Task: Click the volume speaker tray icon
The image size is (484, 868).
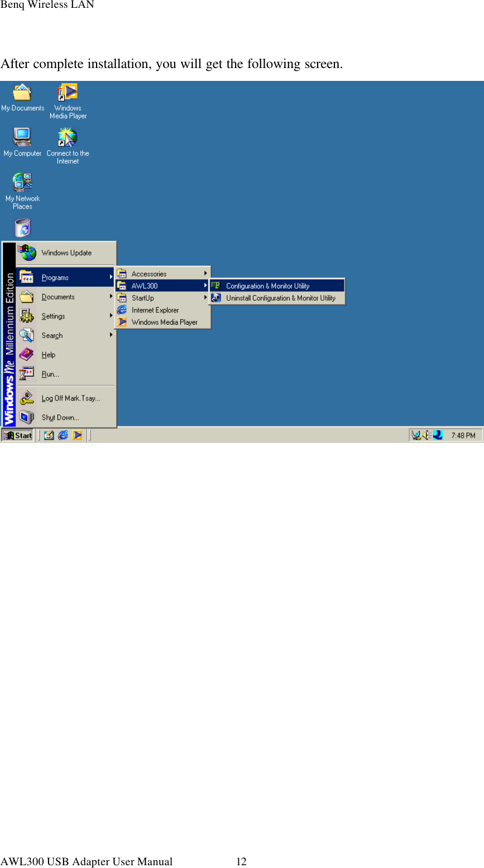Action: click(427, 435)
